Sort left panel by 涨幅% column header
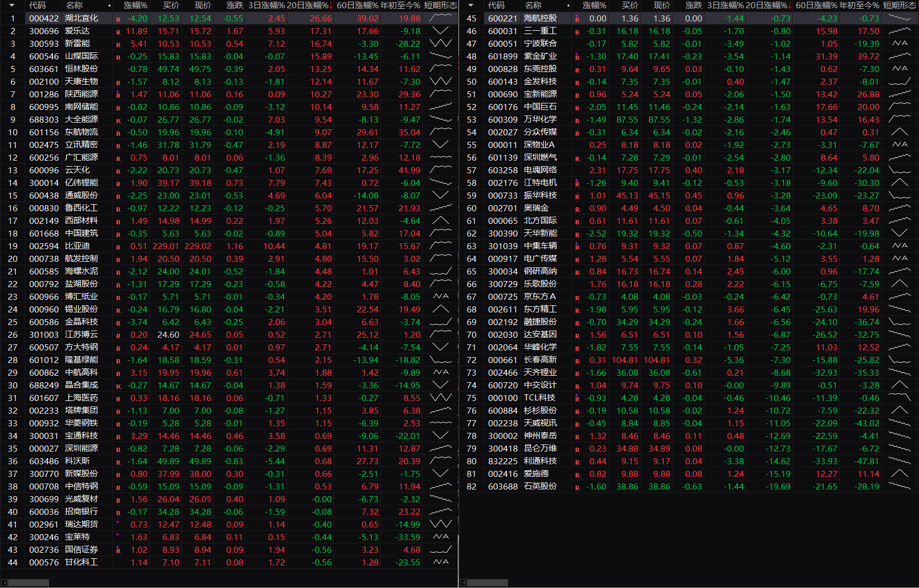The height and width of the screenshot is (588, 919). coord(135,6)
